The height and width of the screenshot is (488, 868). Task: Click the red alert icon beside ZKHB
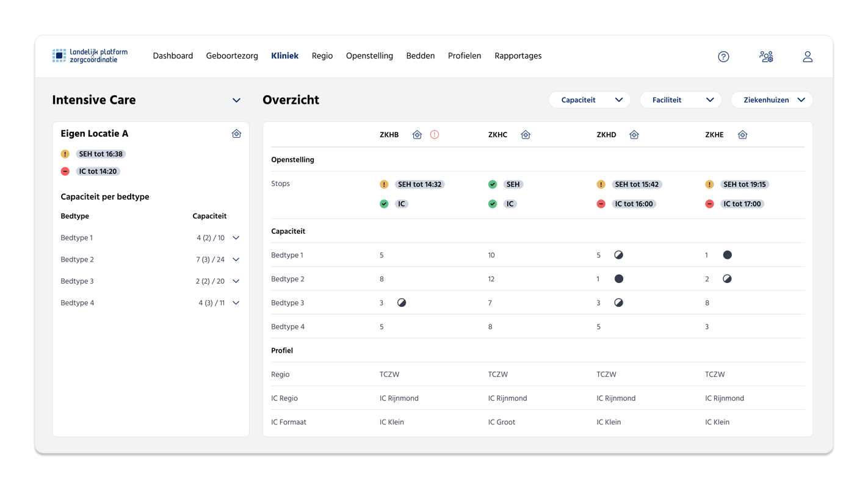coord(435,135)
